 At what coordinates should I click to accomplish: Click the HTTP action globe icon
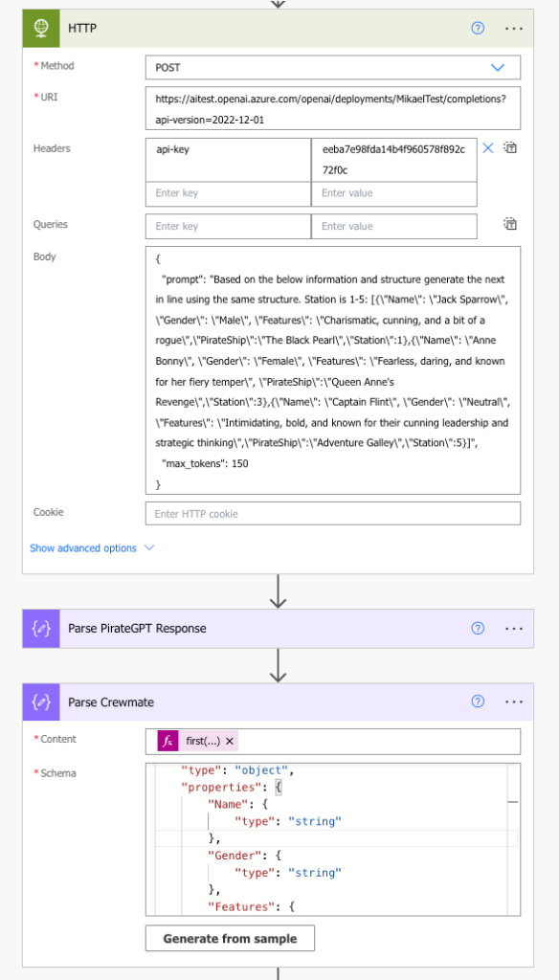point(41,28)
